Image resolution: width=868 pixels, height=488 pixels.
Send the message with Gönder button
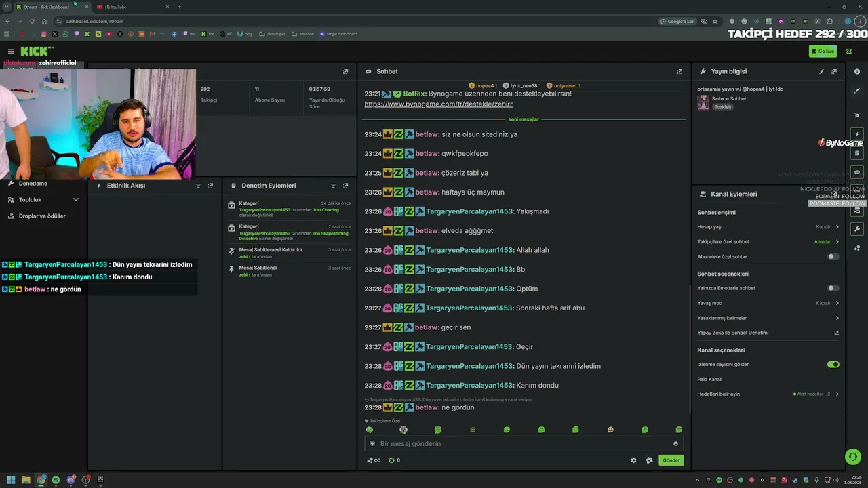(671, 460)
